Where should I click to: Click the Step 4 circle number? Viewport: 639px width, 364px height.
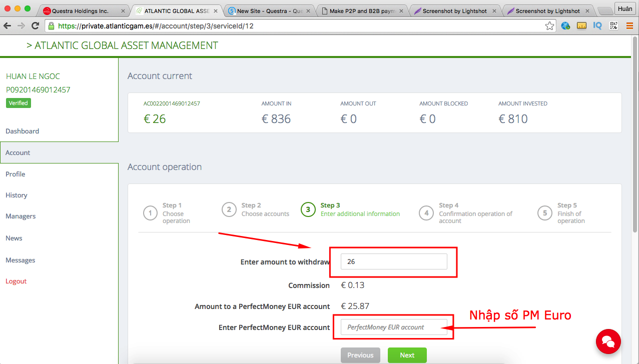coord(426,212)
